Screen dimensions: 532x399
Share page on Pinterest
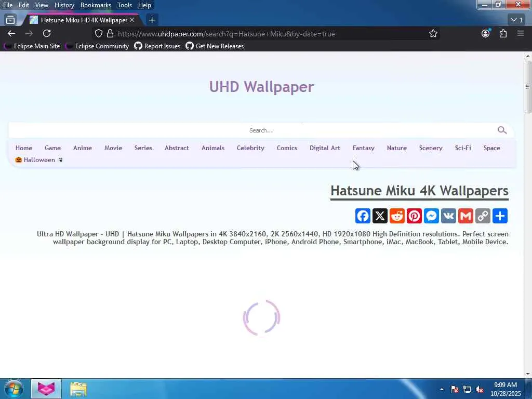point(414,216)
